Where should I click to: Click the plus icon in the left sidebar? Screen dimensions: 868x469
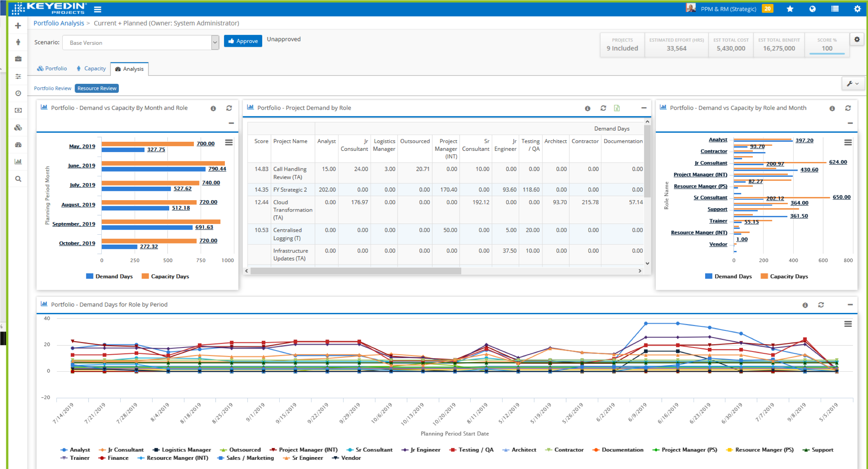pos(18,26)
